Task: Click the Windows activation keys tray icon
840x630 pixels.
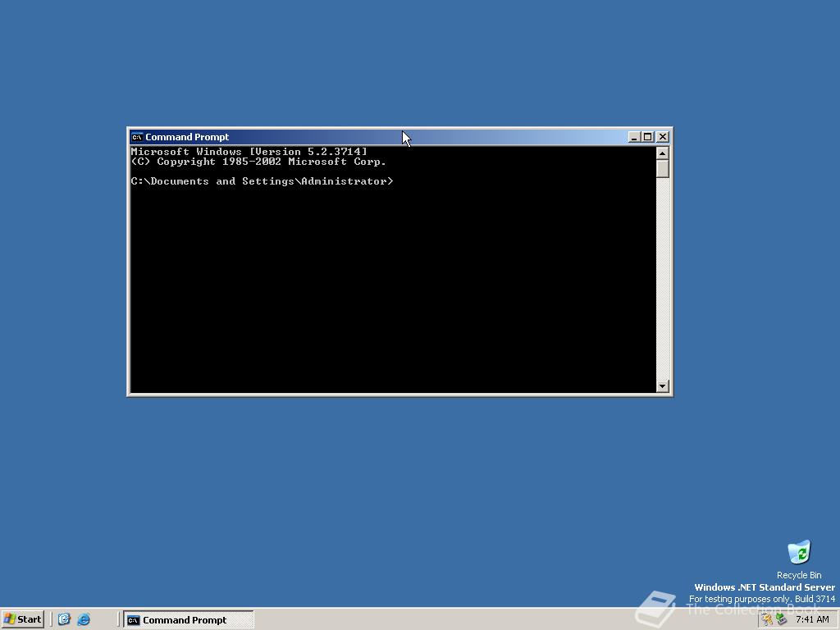Action: click(768, 619)
